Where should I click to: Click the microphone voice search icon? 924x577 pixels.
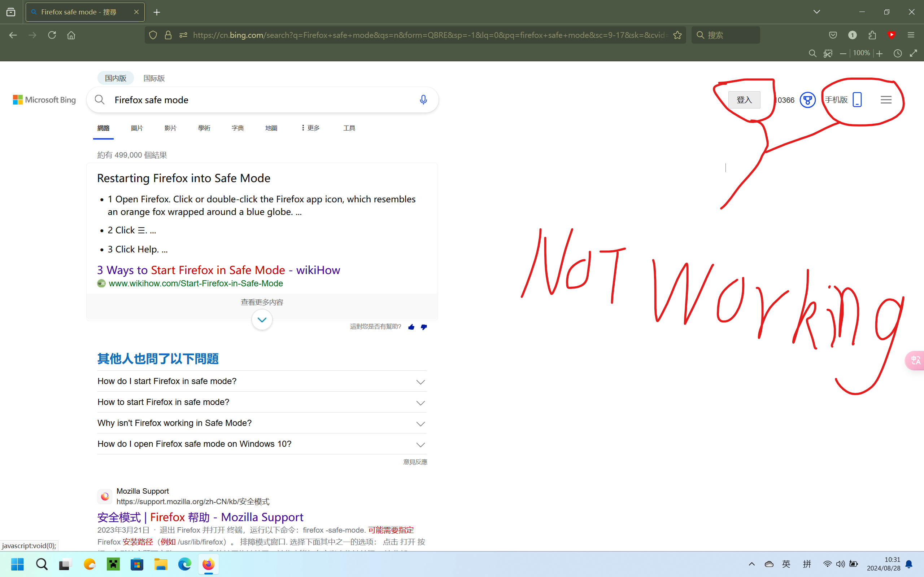[423, 100]
